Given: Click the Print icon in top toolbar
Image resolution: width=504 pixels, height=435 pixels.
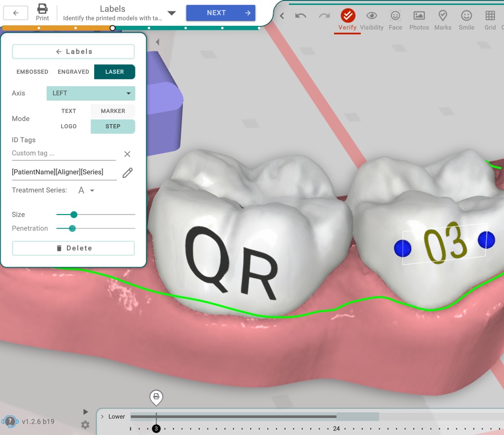Looking at the screenshot, I should point(43,12).
